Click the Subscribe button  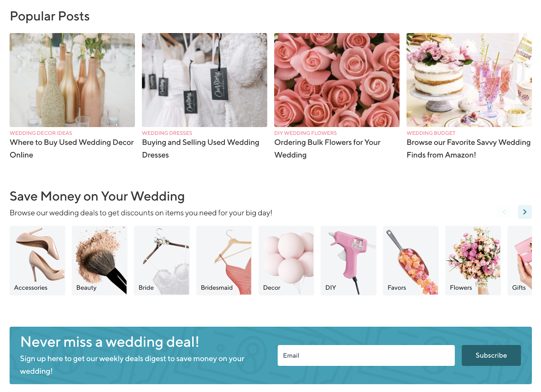tap(491, 356)
